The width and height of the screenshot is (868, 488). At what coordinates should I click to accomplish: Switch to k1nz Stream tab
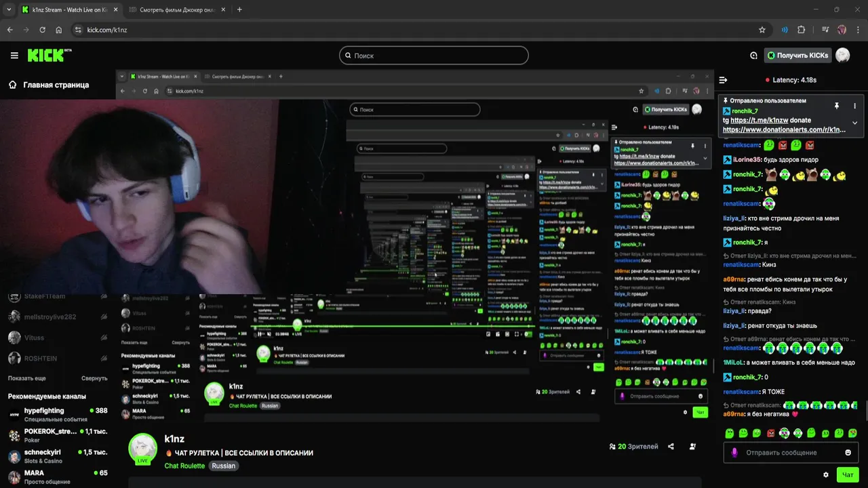69,10
